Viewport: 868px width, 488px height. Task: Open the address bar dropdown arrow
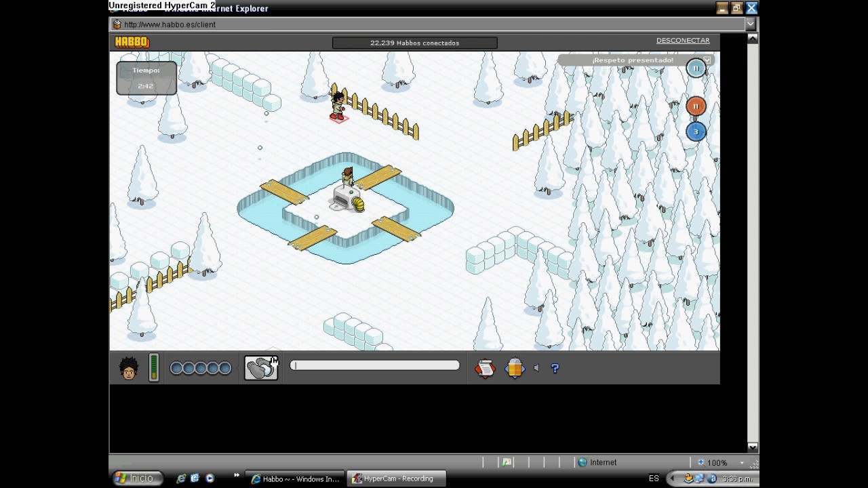750,24
